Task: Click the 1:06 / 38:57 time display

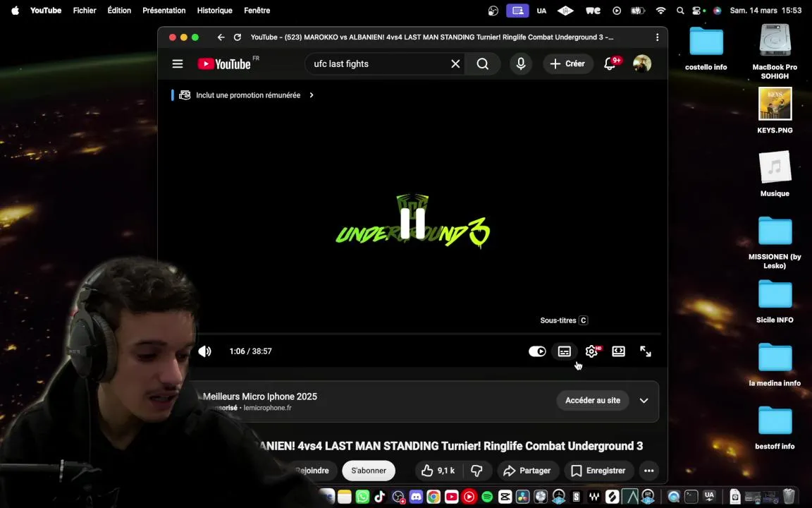Action: point(251,351)
